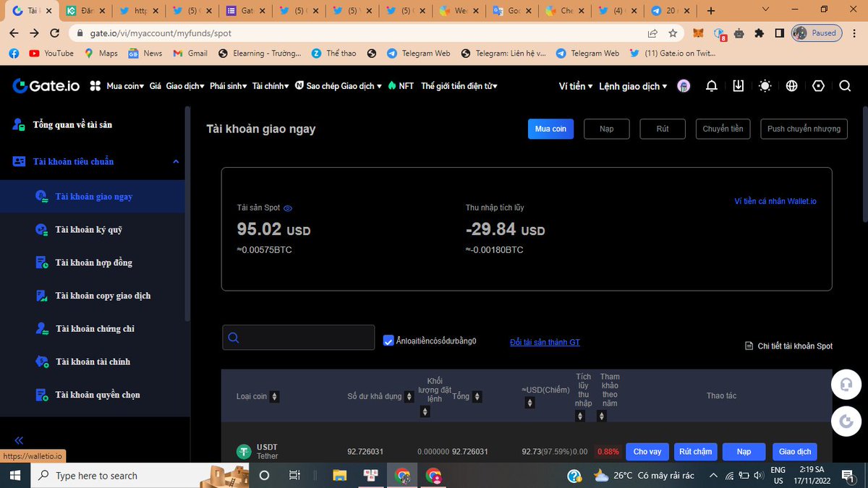Open a new browser tab
868x488 pixels.
[711, 11]
